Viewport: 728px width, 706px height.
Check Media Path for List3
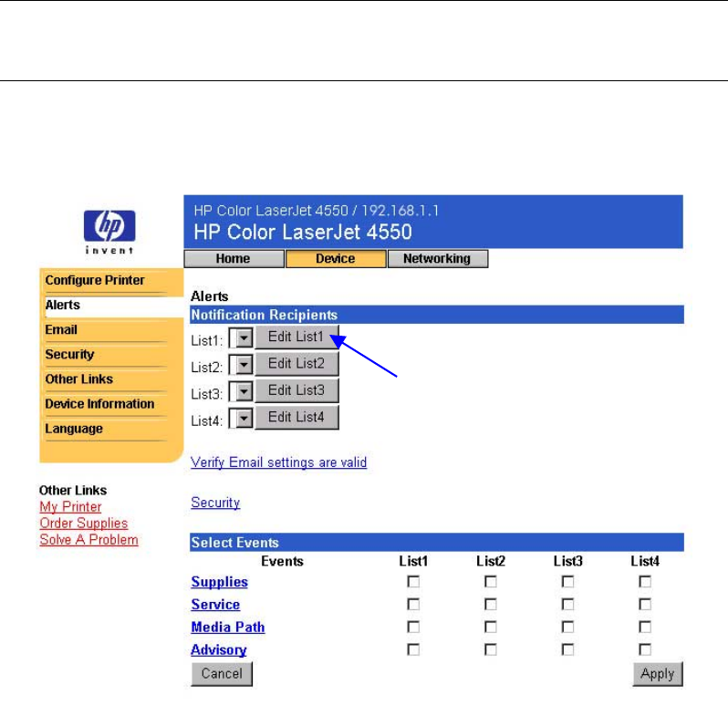tap(567, 627)
